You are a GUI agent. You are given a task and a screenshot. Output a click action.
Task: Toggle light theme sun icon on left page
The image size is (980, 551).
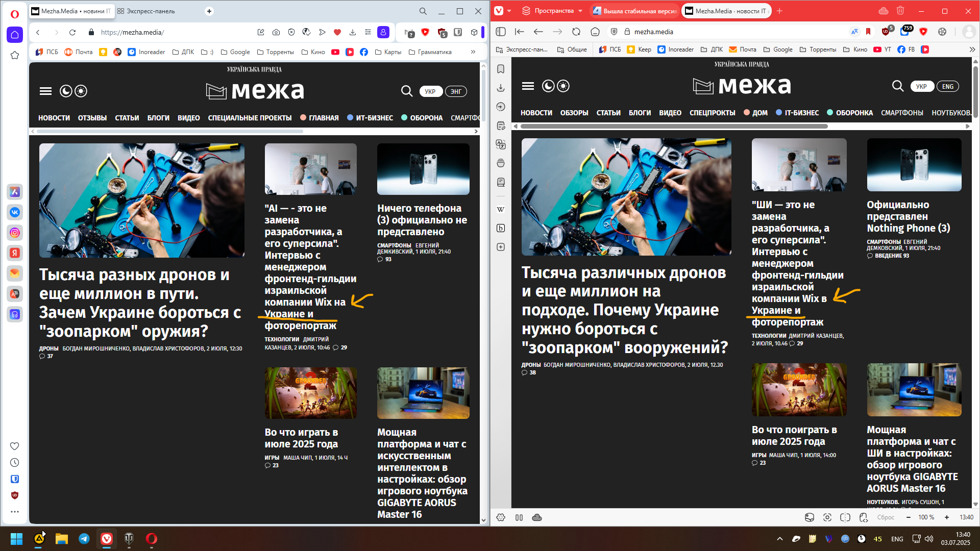[81, 91]
